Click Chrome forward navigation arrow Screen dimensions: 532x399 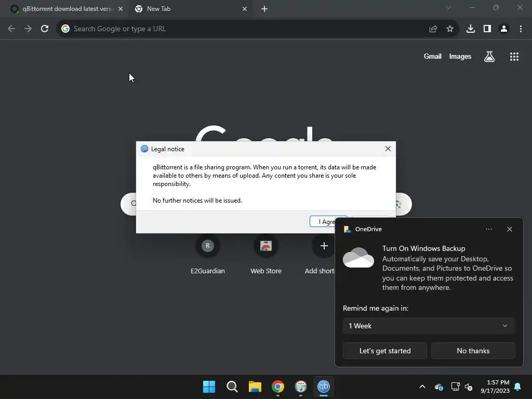[x=28, y=29]
